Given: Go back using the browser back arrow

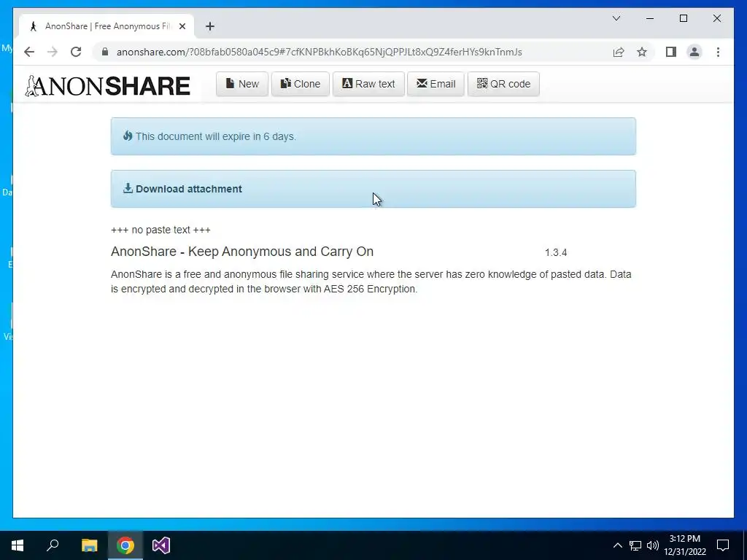Looking at the screenshot, I should [29, 52].
